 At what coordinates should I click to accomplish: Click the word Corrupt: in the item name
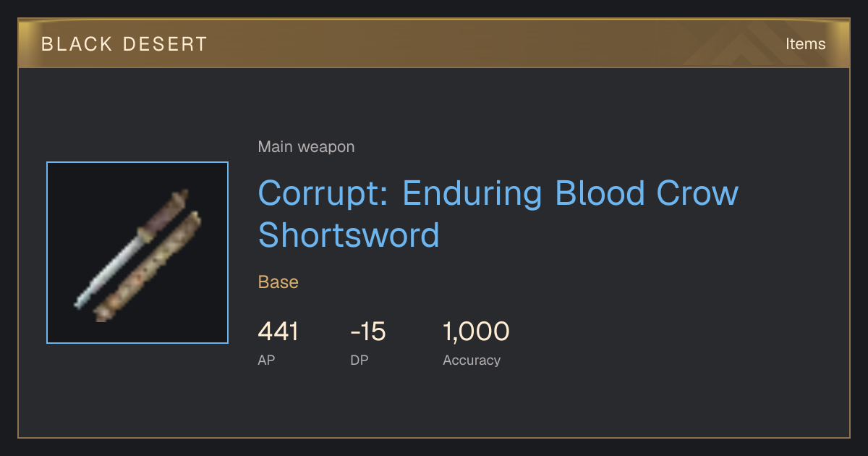[323, 193]
